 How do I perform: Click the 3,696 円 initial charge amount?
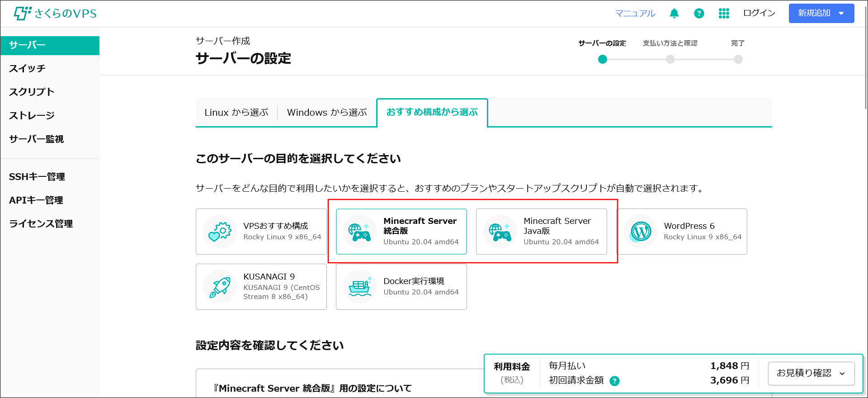pyautogui.click(x=730, y=380)
